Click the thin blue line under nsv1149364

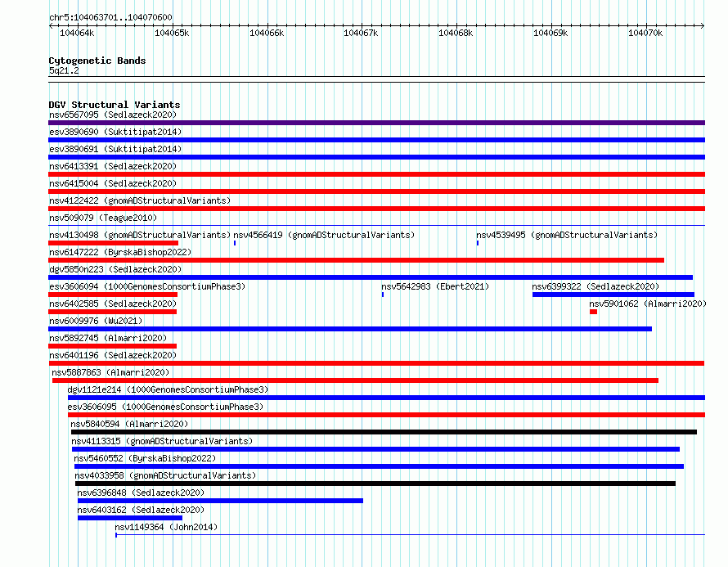click(410, 535)
